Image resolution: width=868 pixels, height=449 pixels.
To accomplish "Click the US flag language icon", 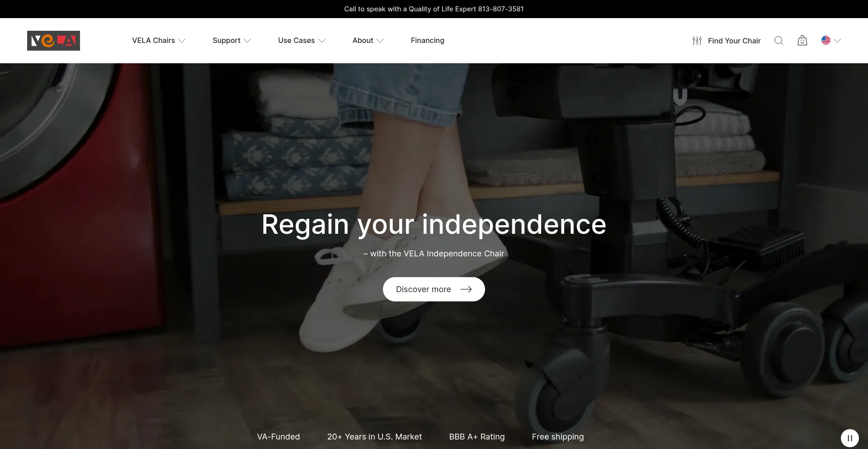I will click(x=826, y=40).
